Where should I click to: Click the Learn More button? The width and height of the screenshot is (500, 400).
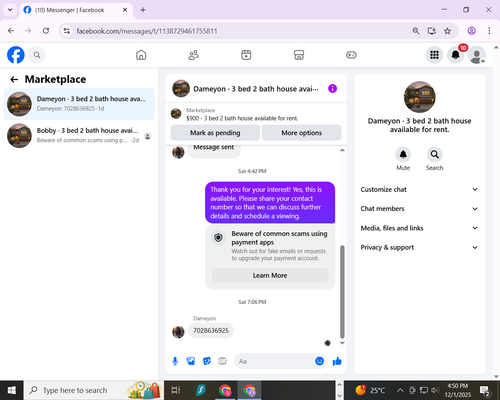pyautogui.click(x=270, y=275)
